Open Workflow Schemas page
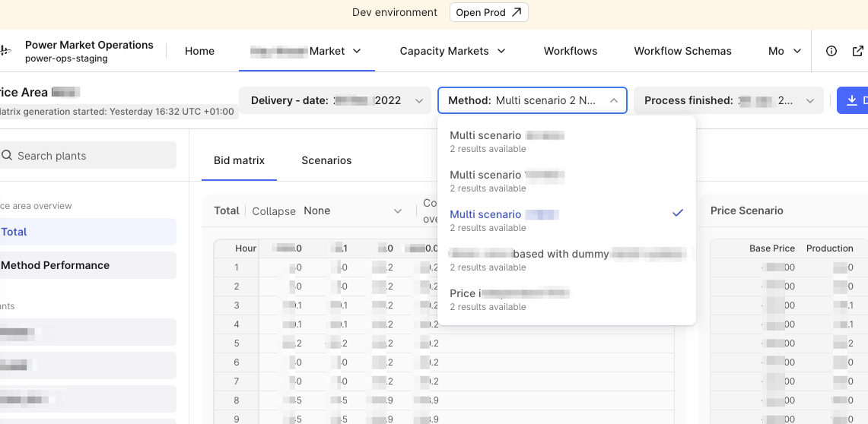868x424 pixels. point(682,51)
